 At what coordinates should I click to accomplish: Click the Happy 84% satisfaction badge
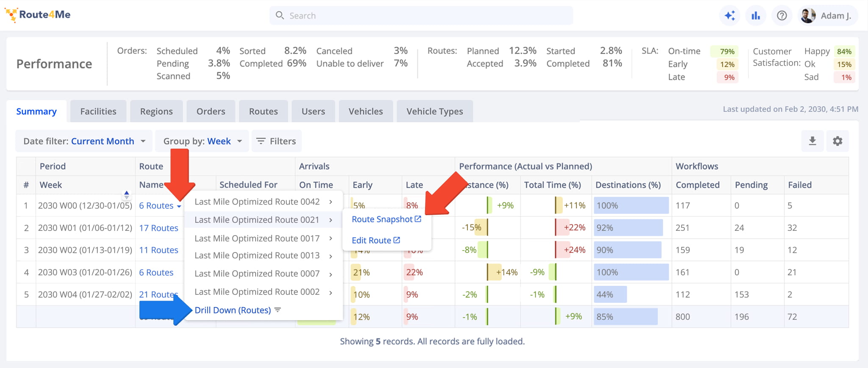click(x=844, y=52)
